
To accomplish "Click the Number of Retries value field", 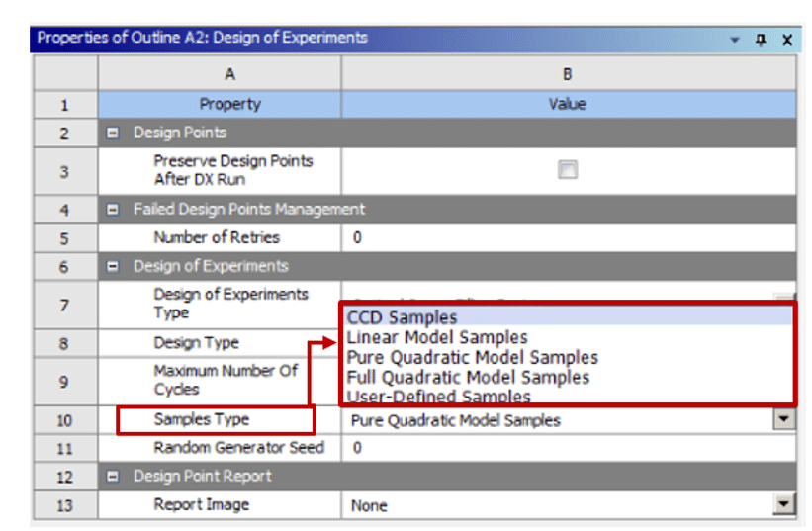I will pos(568,237).
